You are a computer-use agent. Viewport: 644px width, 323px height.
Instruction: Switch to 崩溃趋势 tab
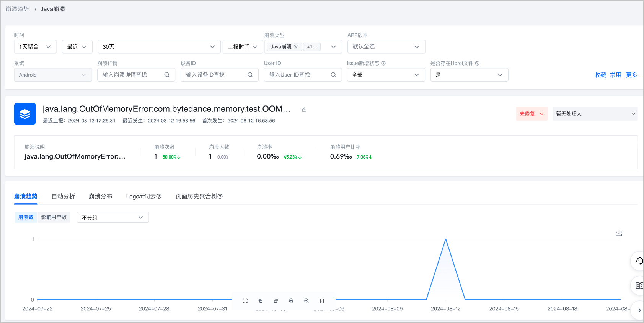26,197
